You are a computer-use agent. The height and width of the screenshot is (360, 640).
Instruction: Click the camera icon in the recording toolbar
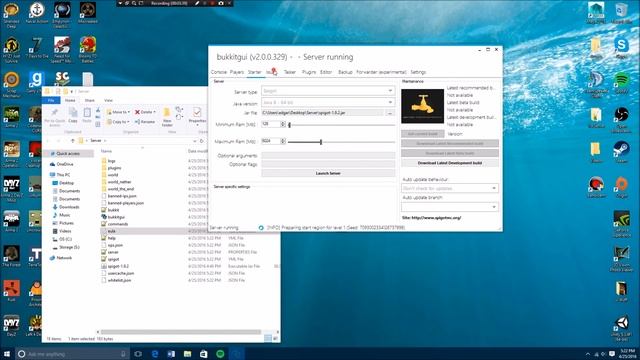coord(221,3)
